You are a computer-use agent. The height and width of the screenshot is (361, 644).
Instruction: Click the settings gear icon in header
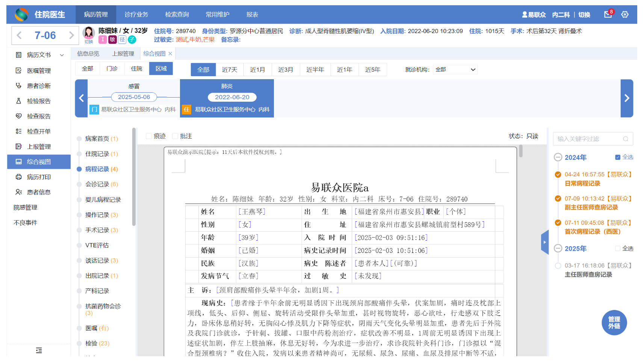[625, 14]
